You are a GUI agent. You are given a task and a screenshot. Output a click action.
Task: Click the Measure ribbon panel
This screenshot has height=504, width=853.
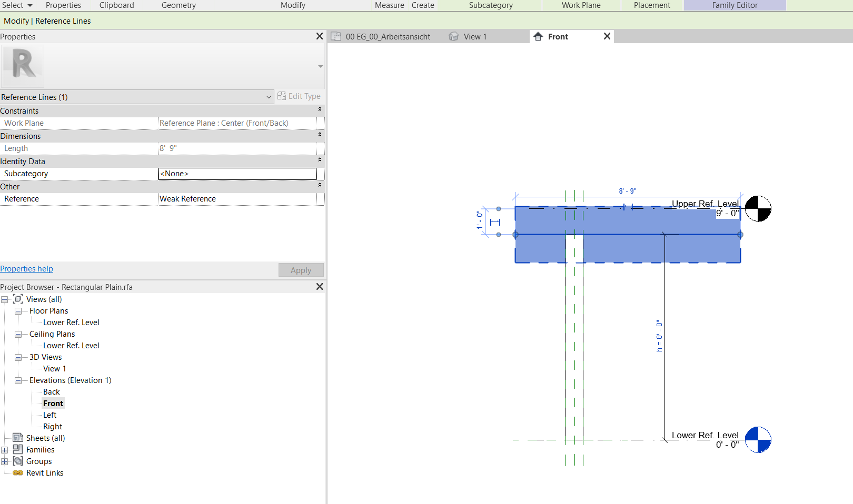pos(389,5)
